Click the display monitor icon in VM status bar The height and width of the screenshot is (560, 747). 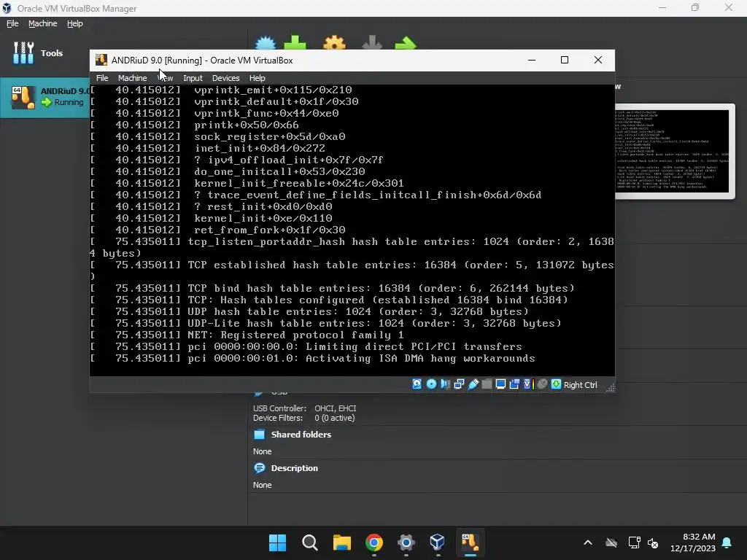pos(500,384)
